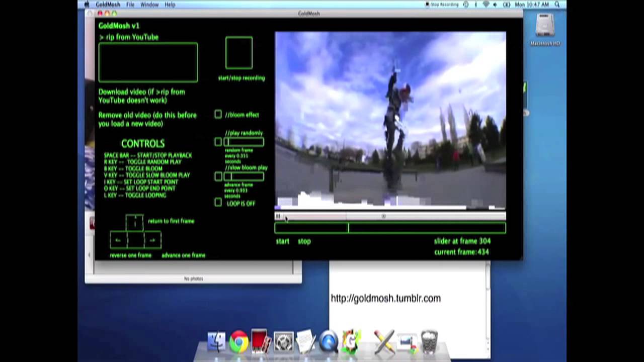The image size is (644, 362).
Task: Click the right arrow key to advance one frame
Action: tap(152, 240)
